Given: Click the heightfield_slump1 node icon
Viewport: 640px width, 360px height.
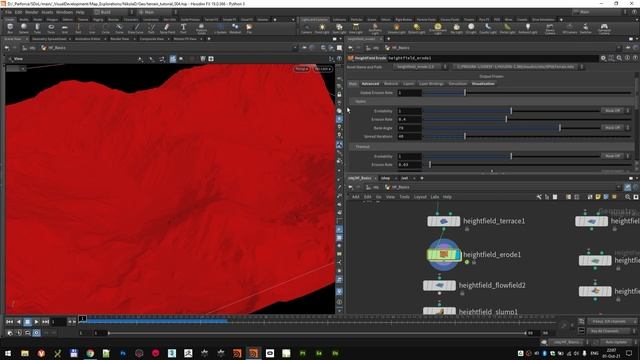Looking at the screenshot, I should [439, 311].
